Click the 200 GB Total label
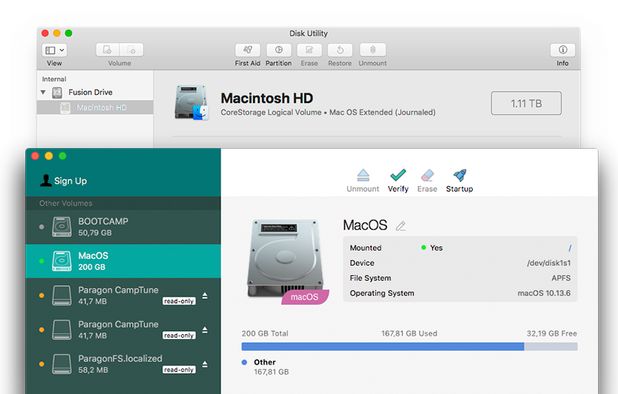 pyautogui.click(x=265, y=333)
